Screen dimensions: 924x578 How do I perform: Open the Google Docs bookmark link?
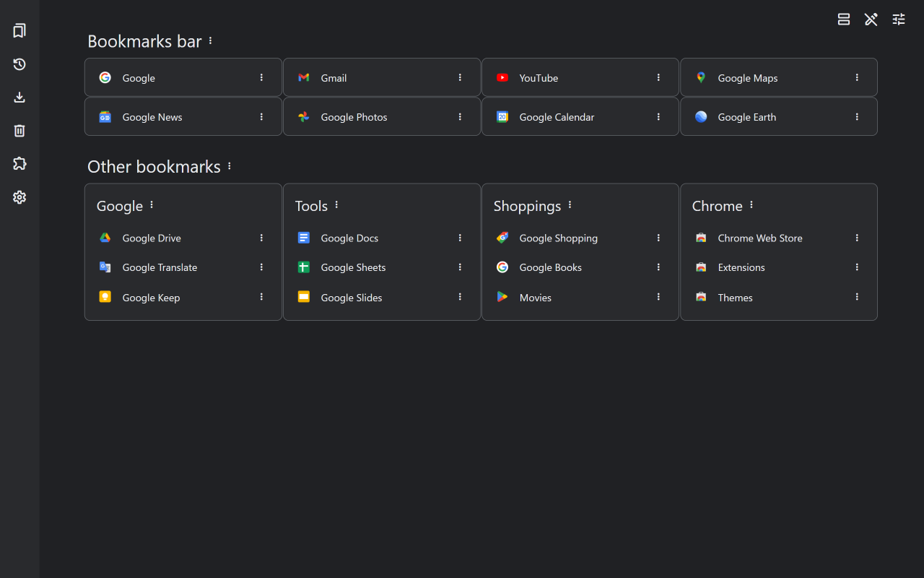coord(349,238)
